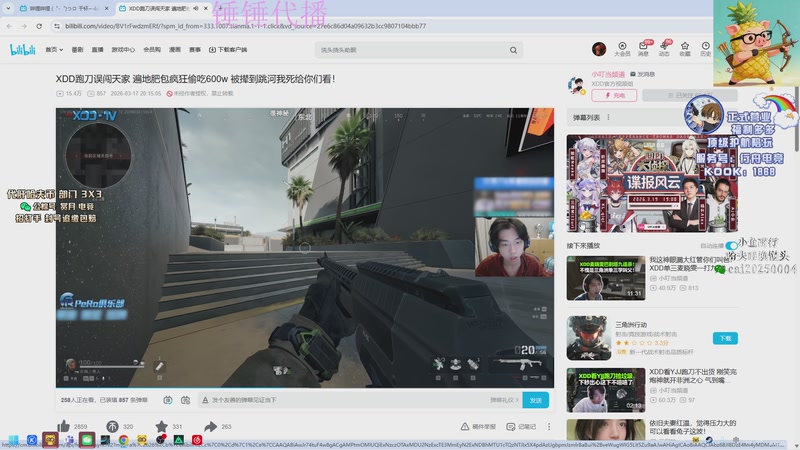This screenshot has width=800, height=450.
Task: Click the 充电 button
Action: [614, 95]
